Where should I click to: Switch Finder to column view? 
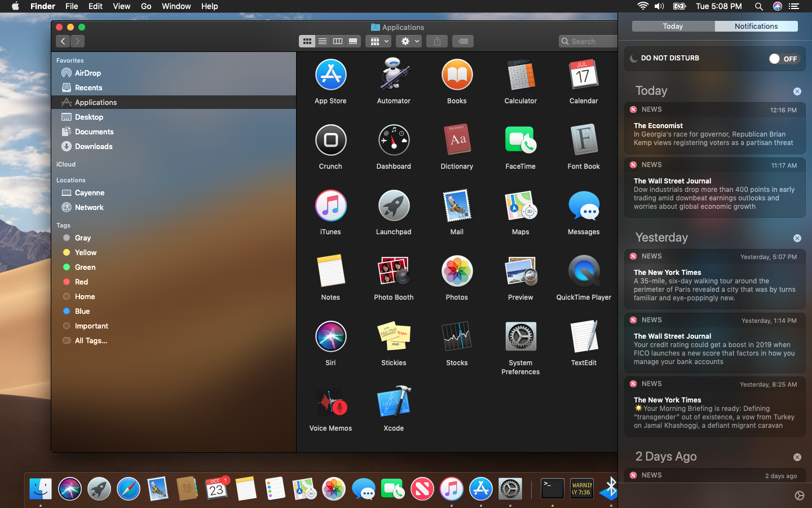[338, 41]
